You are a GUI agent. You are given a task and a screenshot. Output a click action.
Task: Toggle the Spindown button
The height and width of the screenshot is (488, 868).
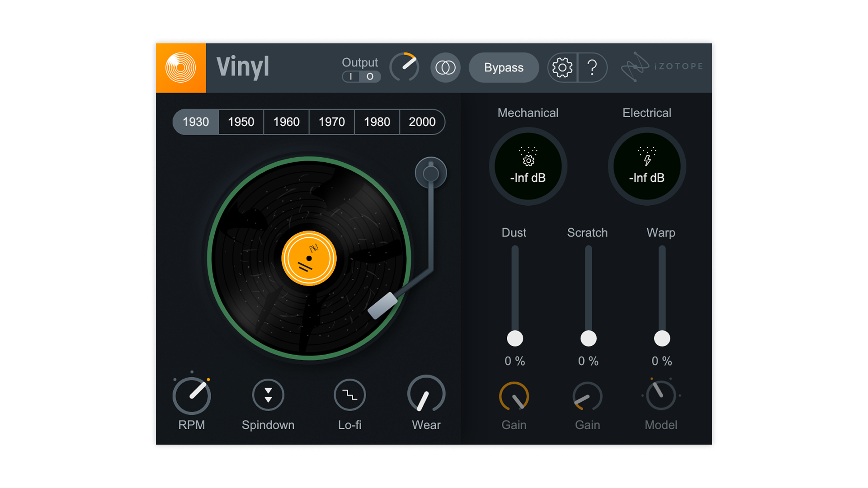click(268, 395)
